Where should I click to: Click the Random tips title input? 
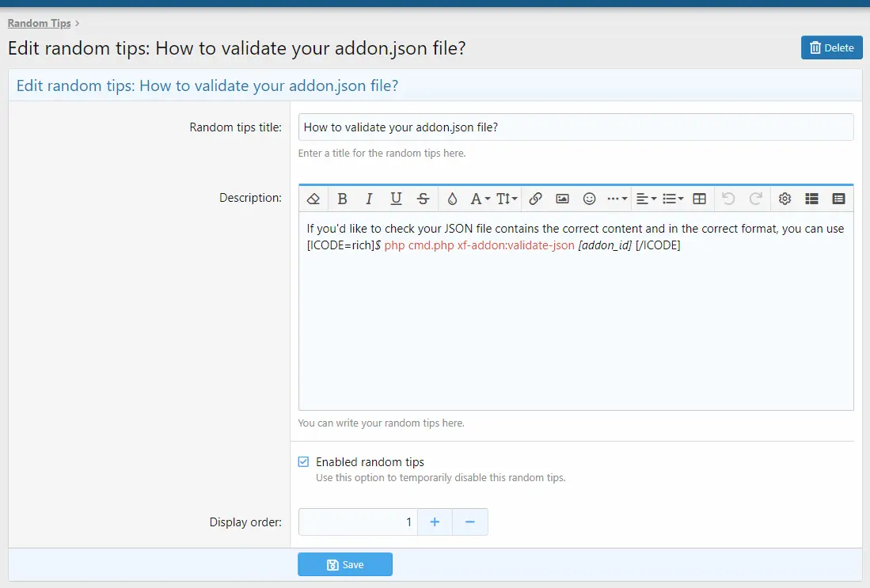click(x=576, y=127)
